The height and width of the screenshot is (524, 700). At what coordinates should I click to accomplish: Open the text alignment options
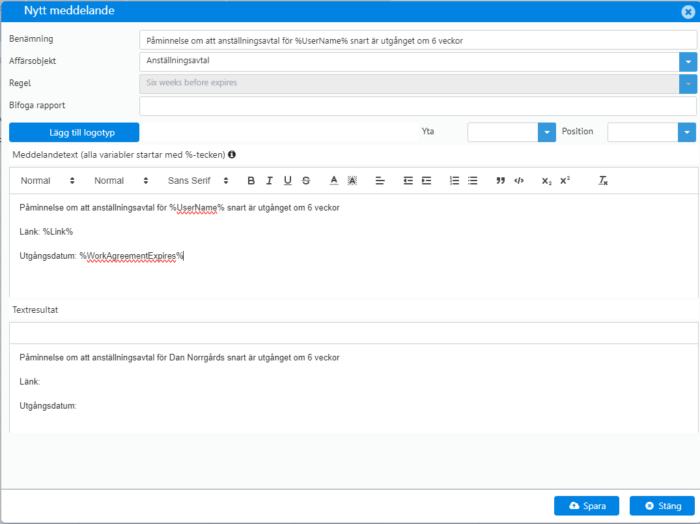tap(380, 180)
